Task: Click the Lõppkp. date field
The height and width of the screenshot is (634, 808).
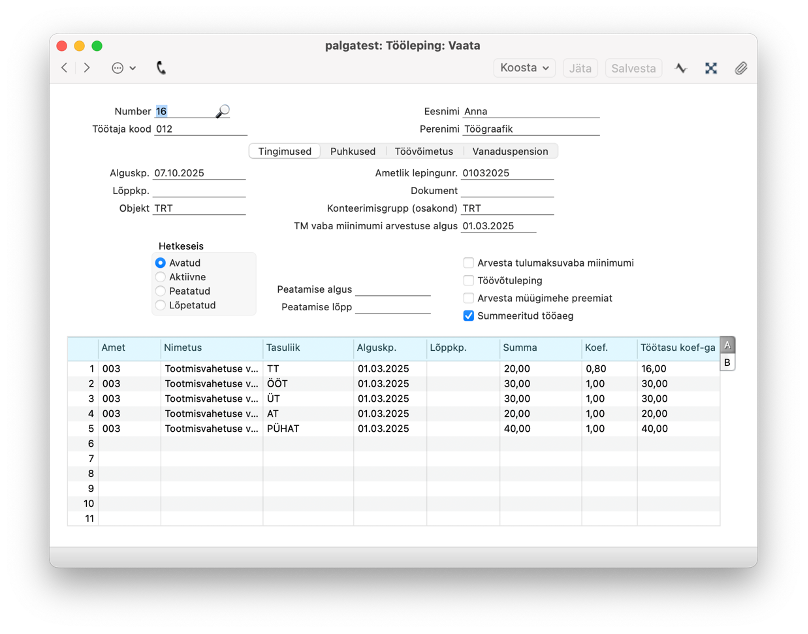Action: click(198, 191)
